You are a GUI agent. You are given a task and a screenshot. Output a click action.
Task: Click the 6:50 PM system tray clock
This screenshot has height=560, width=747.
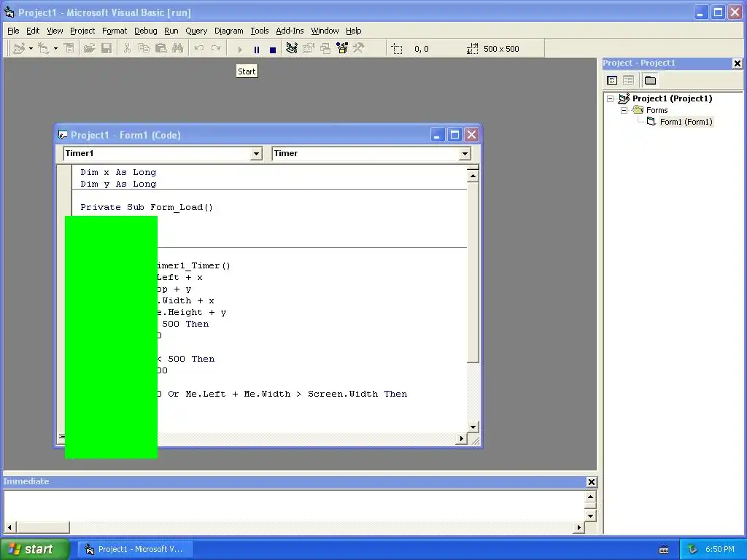(x=720, y=549)
